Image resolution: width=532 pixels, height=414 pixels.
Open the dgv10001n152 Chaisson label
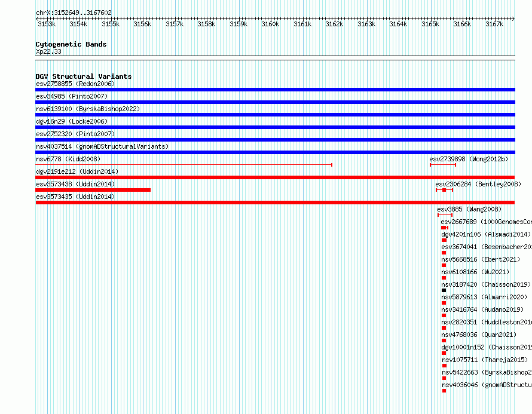click(x=487, y=347)
